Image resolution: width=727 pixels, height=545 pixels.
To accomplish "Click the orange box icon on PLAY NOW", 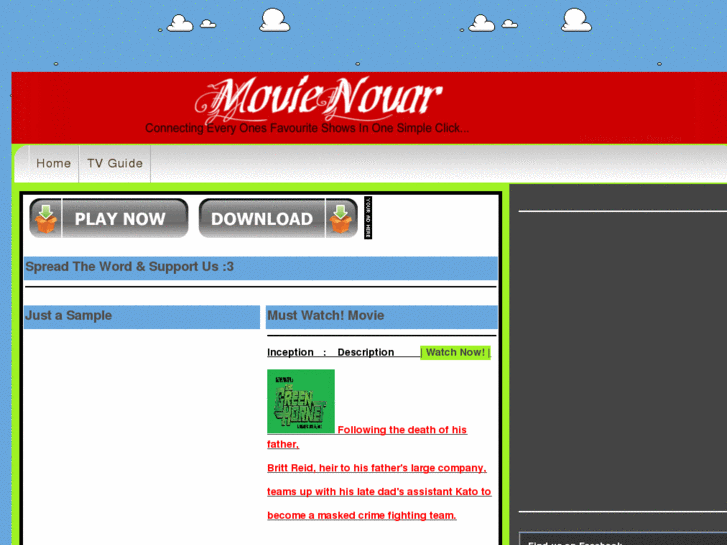I will 45,219.
